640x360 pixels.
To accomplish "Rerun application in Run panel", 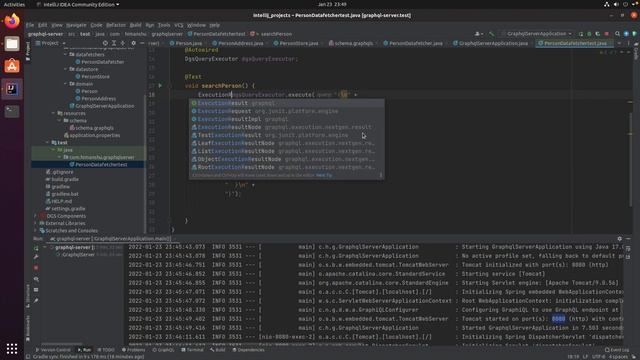I will pyautogui.click(x=36, y=248).
